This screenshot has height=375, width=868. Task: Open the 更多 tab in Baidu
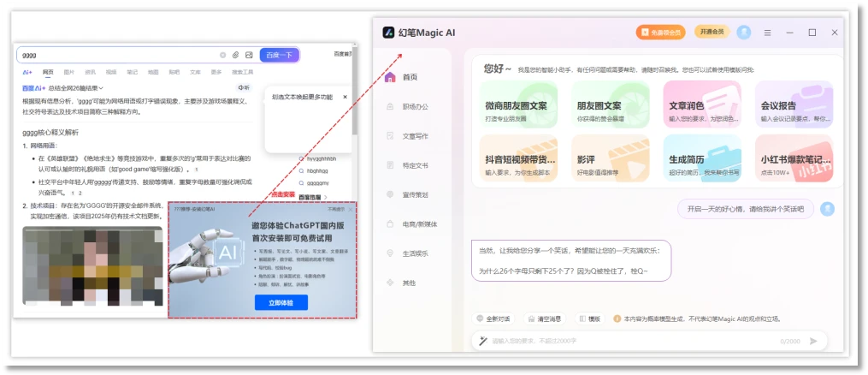(x=216, y=72)
